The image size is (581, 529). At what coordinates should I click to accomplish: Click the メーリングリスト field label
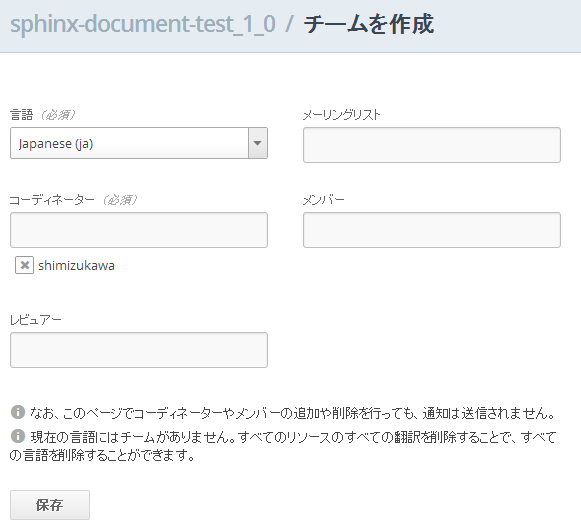pyautogui.click(x=342, y=115)
